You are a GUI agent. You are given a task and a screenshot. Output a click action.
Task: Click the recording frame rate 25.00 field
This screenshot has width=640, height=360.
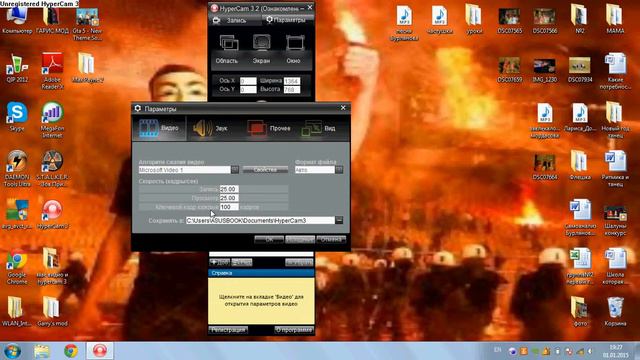[x=229, y=189]
